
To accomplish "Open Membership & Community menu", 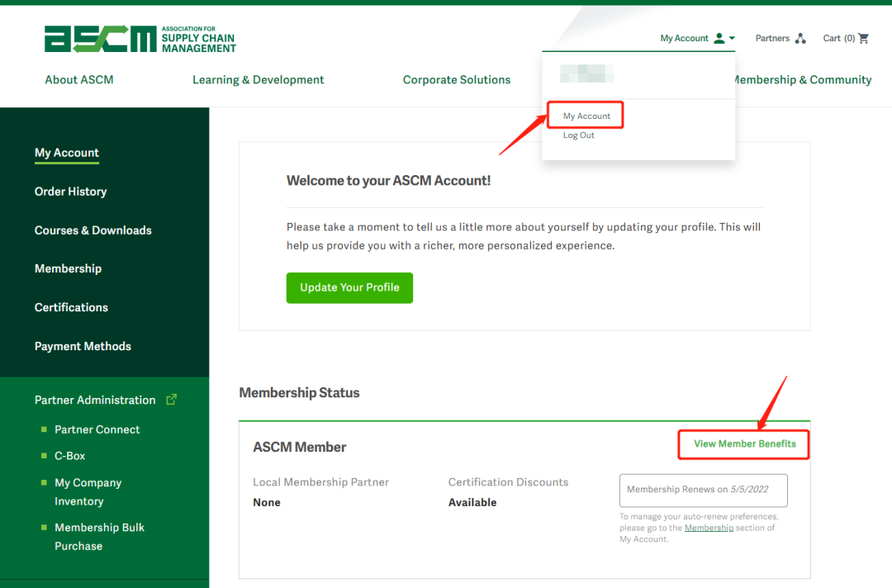I will (804, 79).
